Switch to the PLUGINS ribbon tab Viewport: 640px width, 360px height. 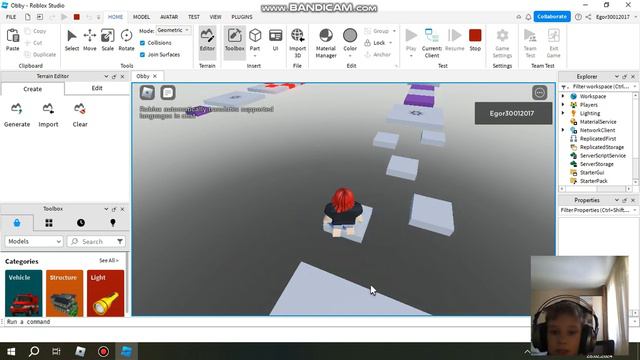coord(242,17)
